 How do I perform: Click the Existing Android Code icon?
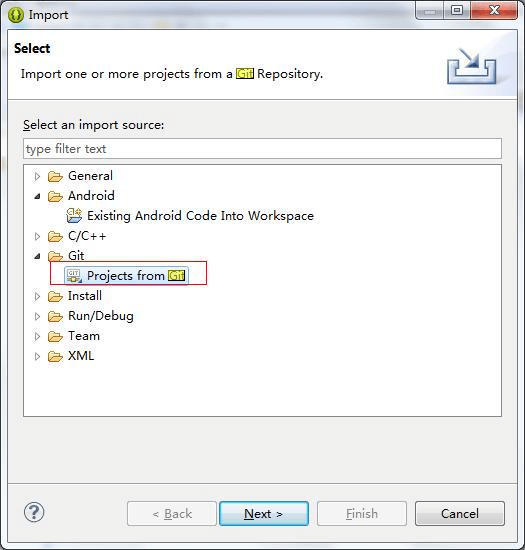pos(74,216)
